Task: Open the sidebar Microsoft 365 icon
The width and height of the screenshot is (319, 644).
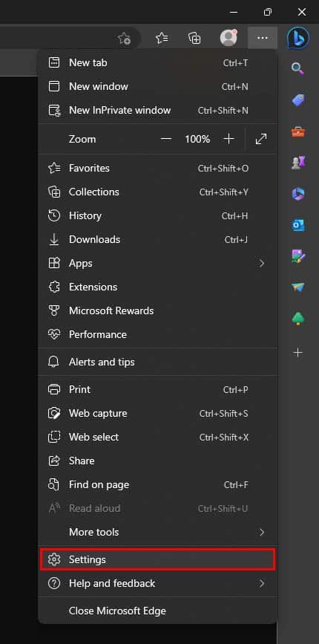Action: pyautogui.click(x=298, y=194)
